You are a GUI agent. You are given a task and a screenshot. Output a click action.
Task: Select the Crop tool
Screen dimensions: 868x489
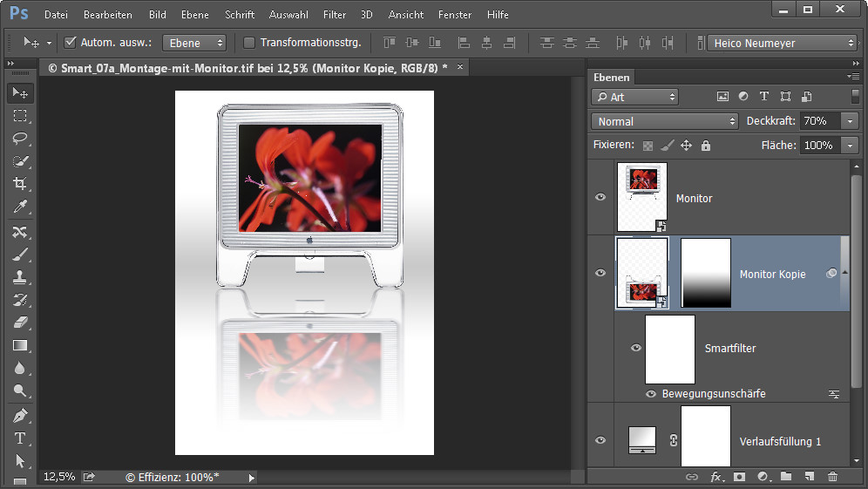tap(20, 183)
